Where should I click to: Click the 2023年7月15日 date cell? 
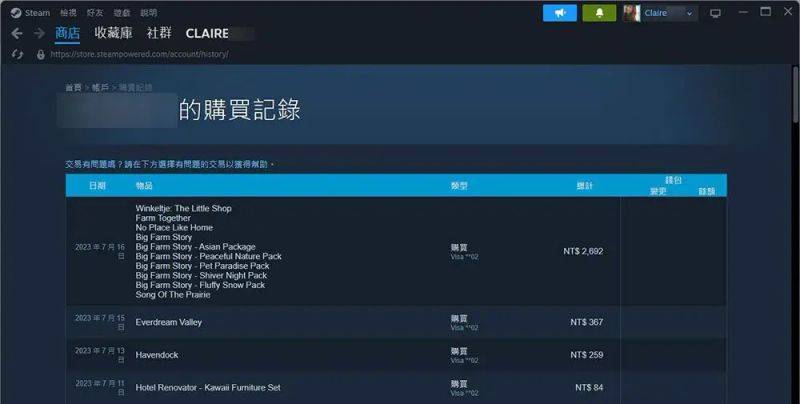pyautogui.click(x=100, y=322)
